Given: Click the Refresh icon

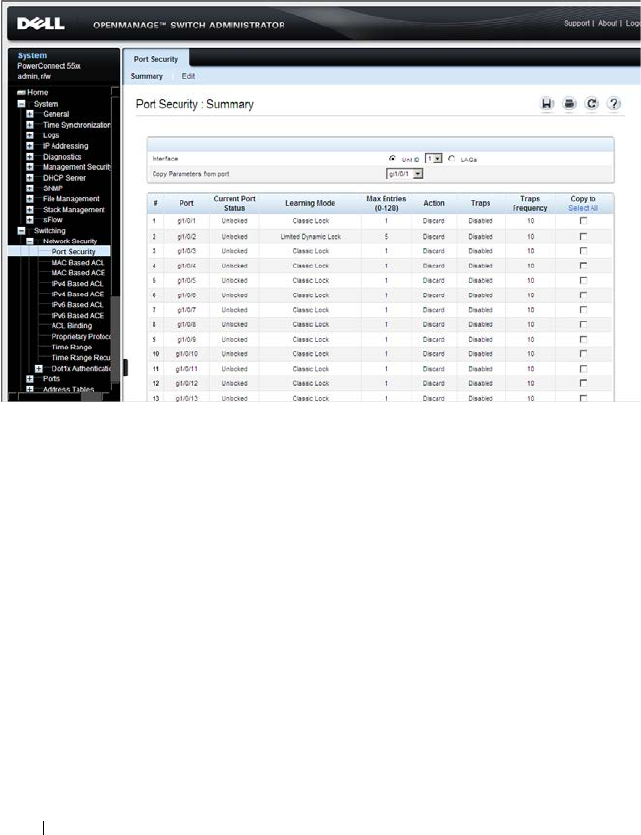Looking at the screenshot, I should (x=591, y=103).
